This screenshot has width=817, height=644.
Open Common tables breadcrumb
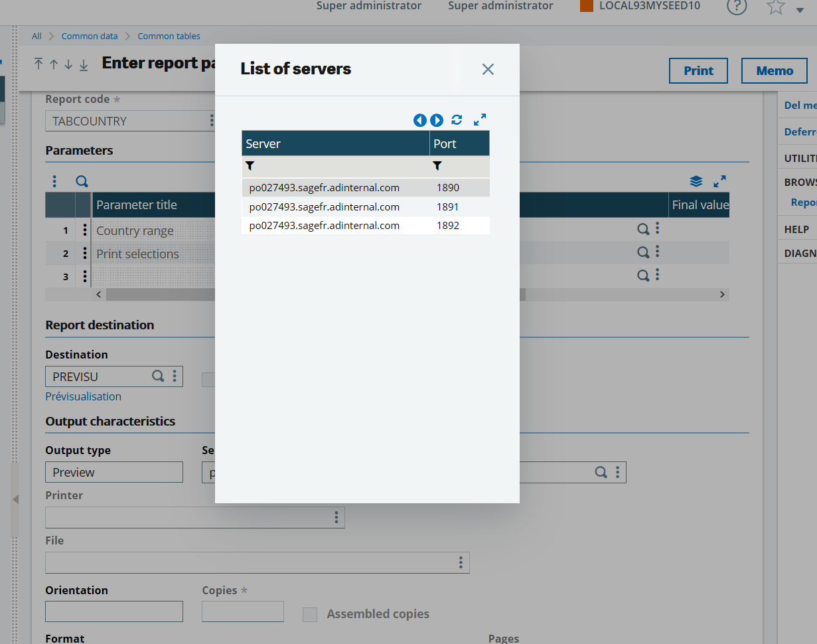(169, 36)
